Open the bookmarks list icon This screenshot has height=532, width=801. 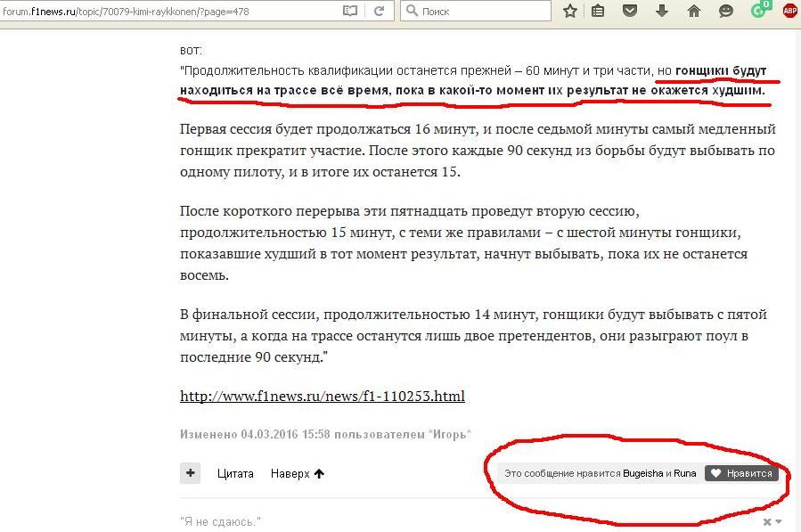pyautogui.click(x=598, y=11)
